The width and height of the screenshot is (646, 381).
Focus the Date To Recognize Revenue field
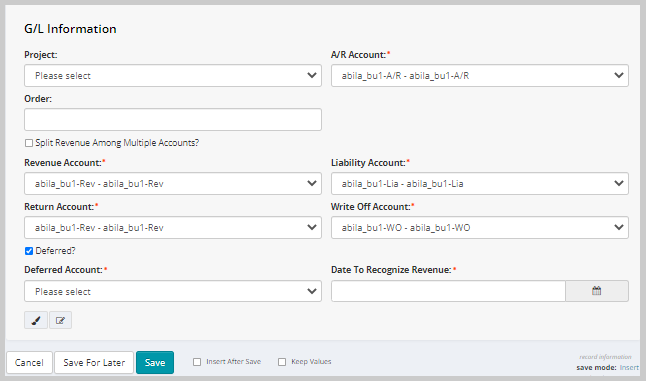pos(448,291)
